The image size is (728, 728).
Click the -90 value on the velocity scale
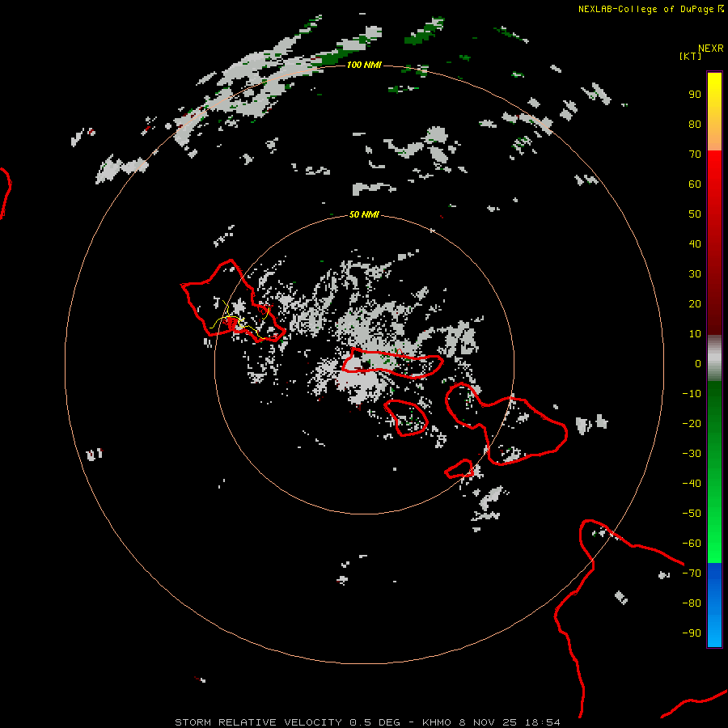pyautogui.click(x=692, y=633)
